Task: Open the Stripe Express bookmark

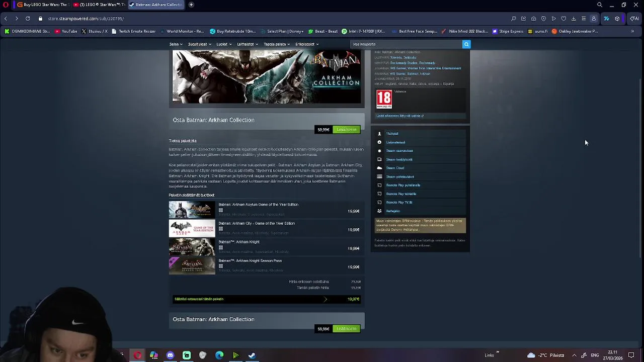Action: pos(508,31)
